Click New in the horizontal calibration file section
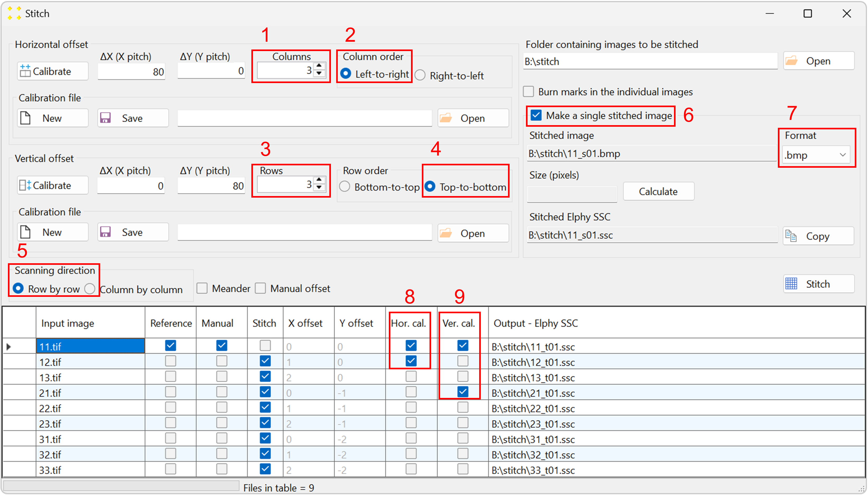Viewport: 868px width, 495px height. point(53,118)
